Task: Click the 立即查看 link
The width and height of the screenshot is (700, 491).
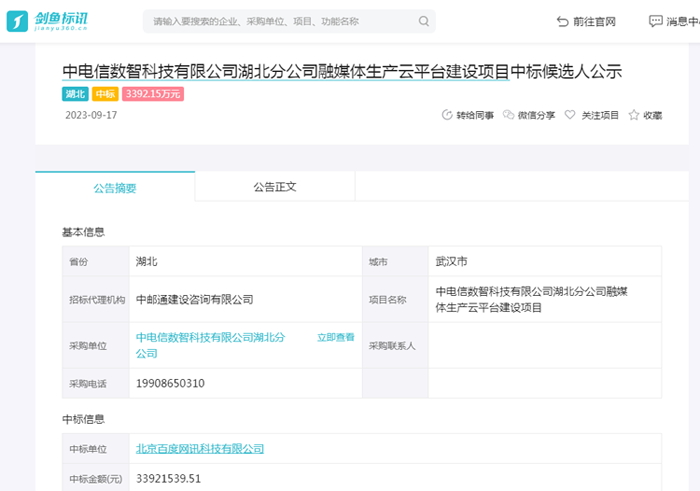Action: pyautogui.click(x=335, y=338)
